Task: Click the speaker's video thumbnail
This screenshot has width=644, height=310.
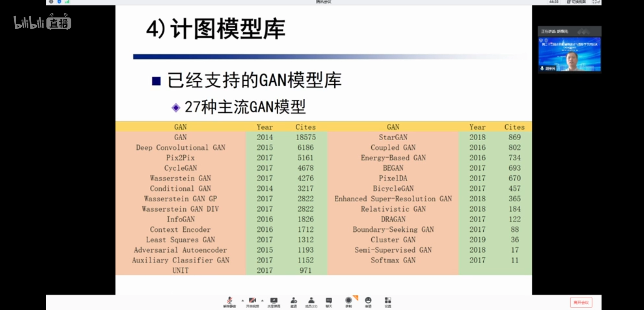Action: pyautogui.click(x=569, y=55)
